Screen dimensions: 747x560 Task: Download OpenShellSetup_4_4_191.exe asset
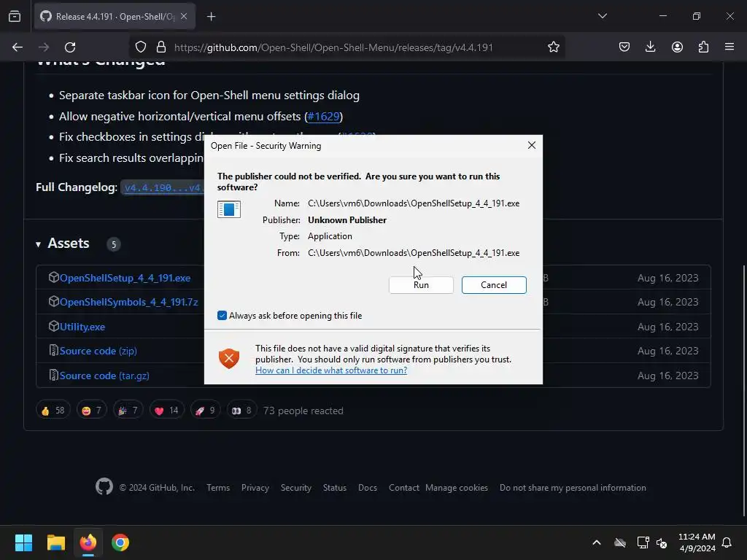[x=125, y=278]
